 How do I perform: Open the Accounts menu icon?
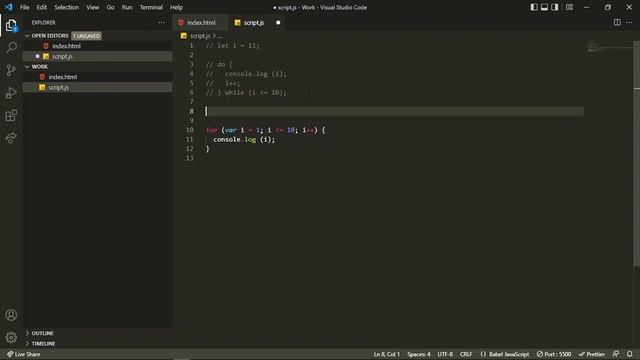(11, 315)
